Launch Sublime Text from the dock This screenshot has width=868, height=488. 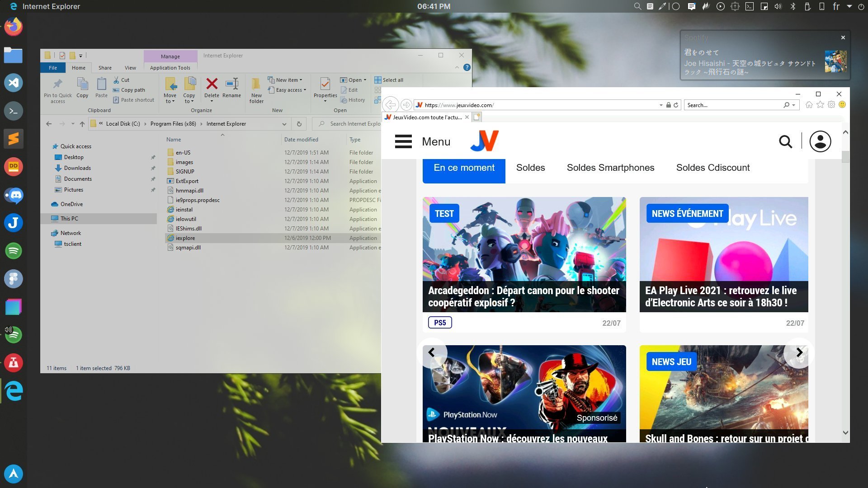click(x=14, y=139)
